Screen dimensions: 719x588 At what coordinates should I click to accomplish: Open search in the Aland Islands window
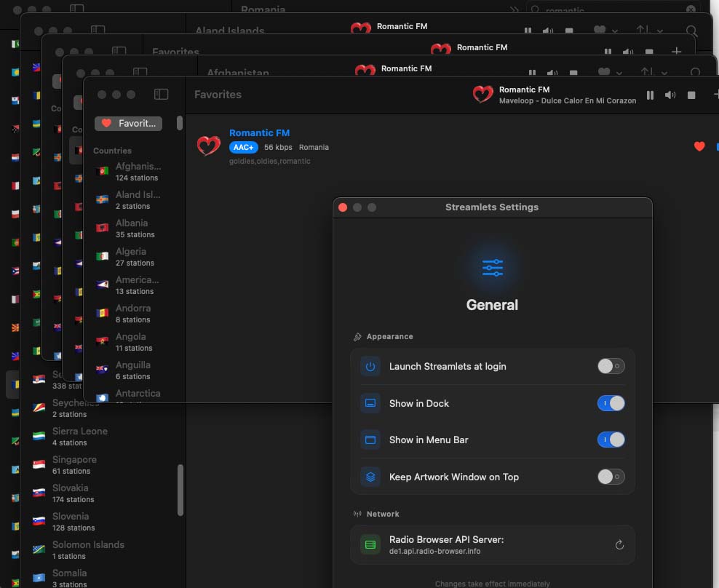tap(691, 31)
